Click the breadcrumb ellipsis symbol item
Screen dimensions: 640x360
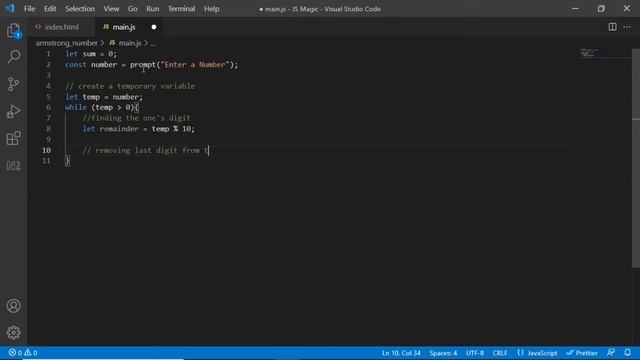point(153,43)
